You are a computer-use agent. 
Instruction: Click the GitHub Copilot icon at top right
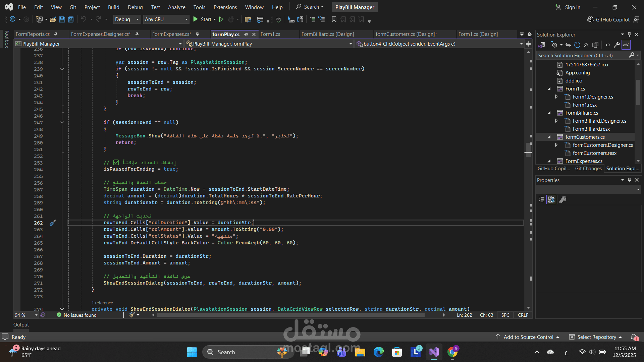point(591,19)
